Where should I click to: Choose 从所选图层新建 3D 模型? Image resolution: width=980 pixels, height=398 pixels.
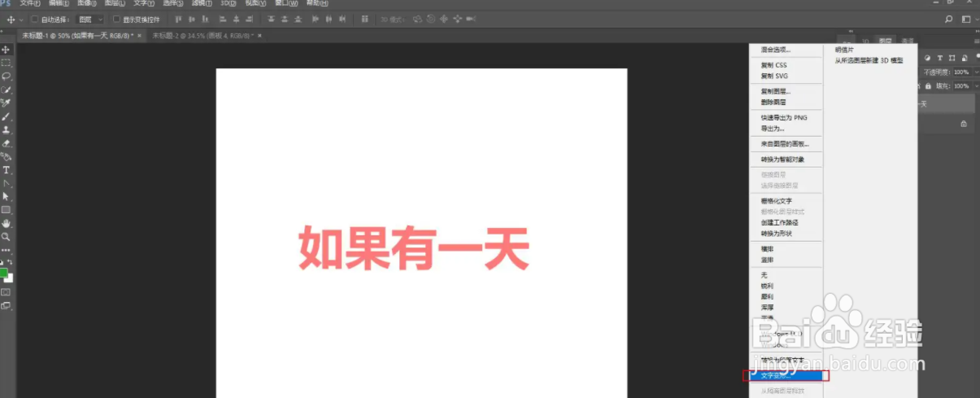click(x=870, y=60)
